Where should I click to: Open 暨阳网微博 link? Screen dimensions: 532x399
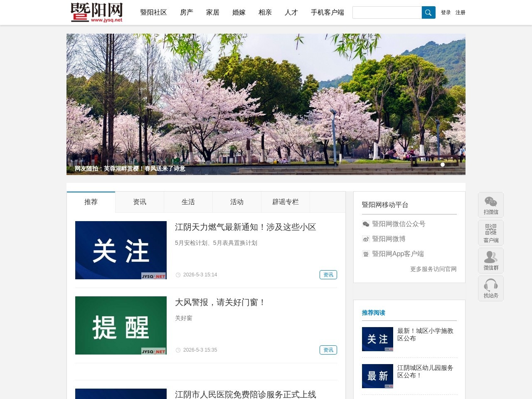click(389, 239)
